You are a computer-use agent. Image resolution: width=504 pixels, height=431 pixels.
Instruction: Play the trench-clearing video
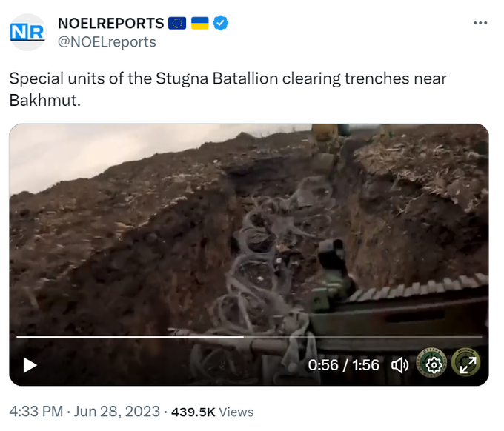tap(30, 366)
